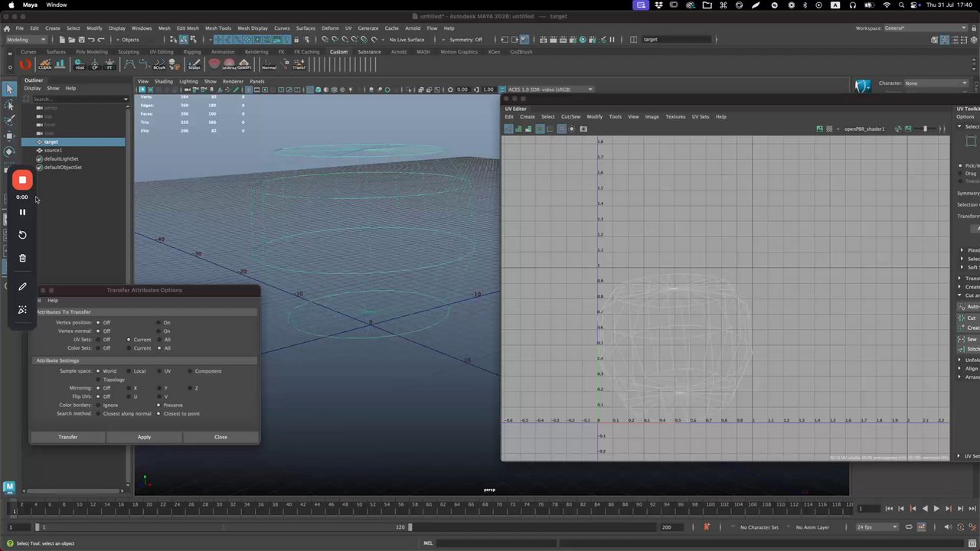Click the Apply button
The height and width of the screenshot is (551, 980).
pos(144,437)
